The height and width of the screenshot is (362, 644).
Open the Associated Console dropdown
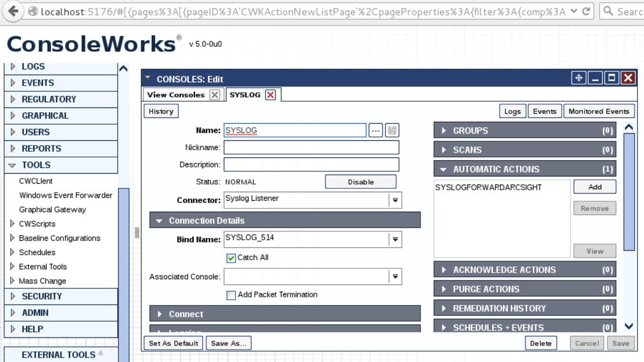[395, 277]
